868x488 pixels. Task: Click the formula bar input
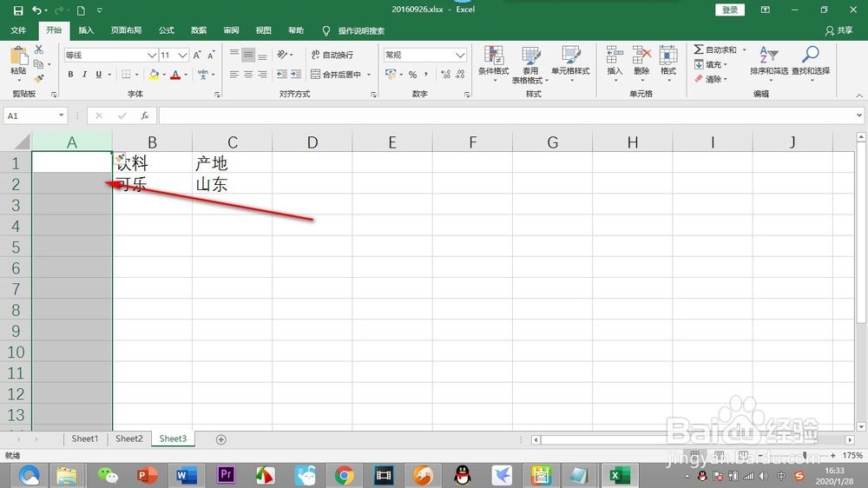click(507, 115)
